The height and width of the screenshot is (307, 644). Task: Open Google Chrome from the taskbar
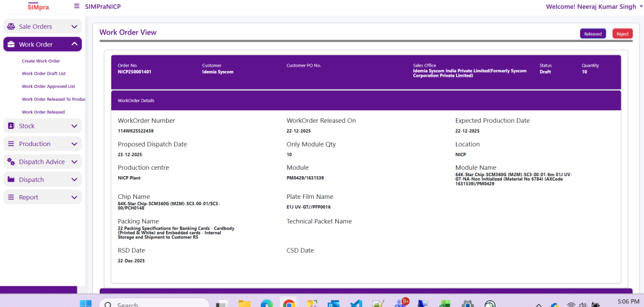289,304
